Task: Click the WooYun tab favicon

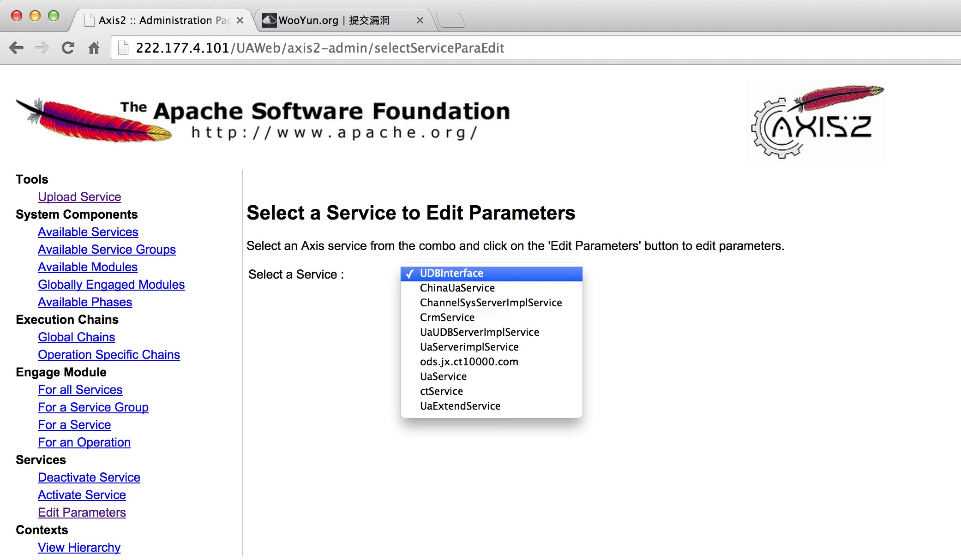Action: (x=270, y=20)
